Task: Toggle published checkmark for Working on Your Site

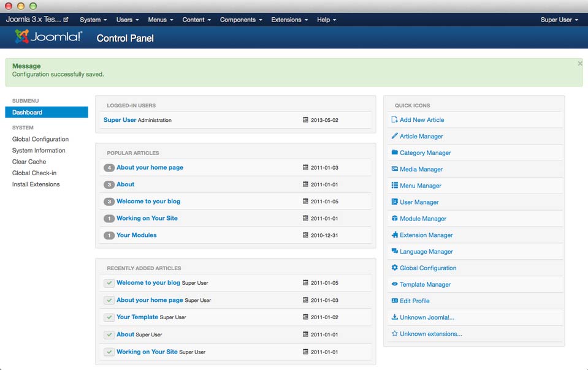Action: coord(109,352)
